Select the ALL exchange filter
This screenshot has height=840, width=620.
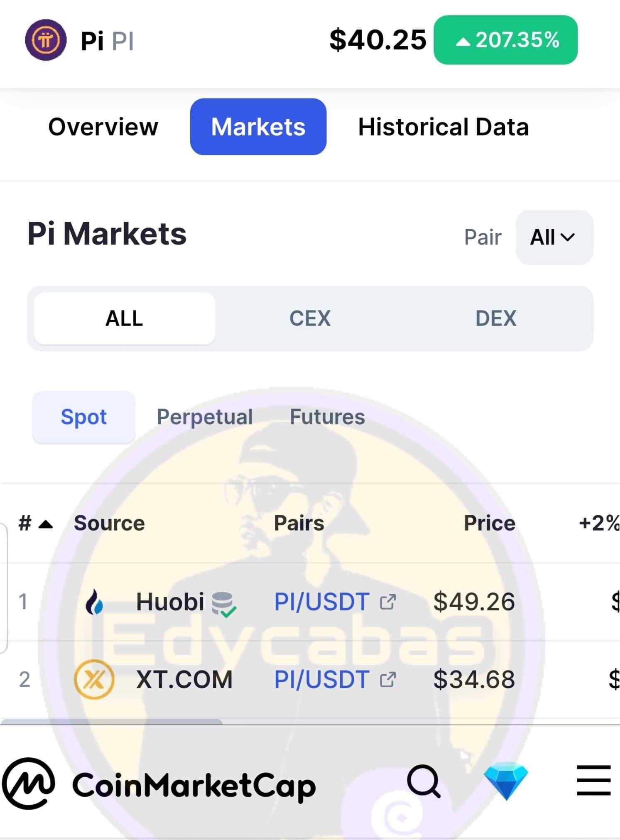click(124, 318)
